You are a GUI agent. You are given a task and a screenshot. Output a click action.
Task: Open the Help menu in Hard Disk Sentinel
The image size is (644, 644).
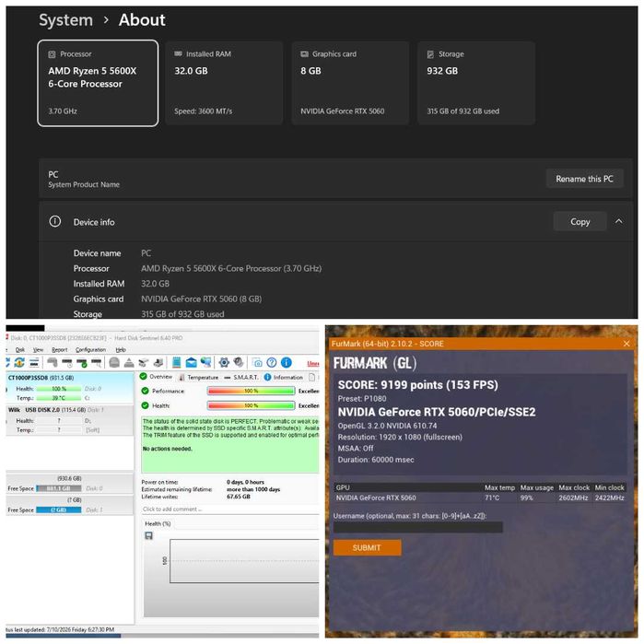click(121, 349)
